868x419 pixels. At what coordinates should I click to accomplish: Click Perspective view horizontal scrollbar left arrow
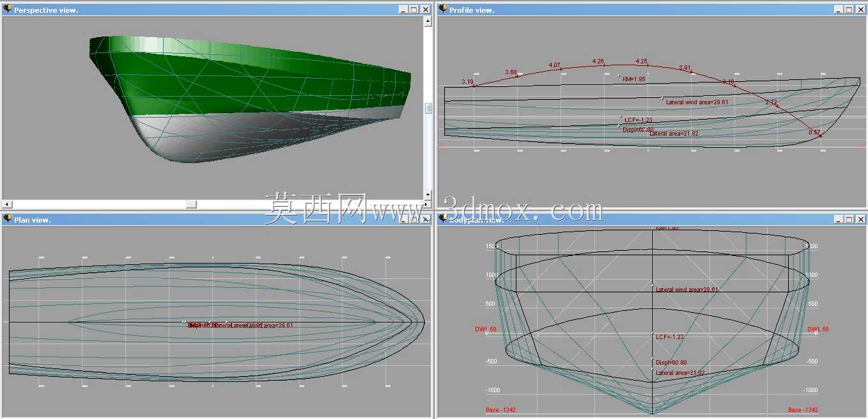(6, 204)
